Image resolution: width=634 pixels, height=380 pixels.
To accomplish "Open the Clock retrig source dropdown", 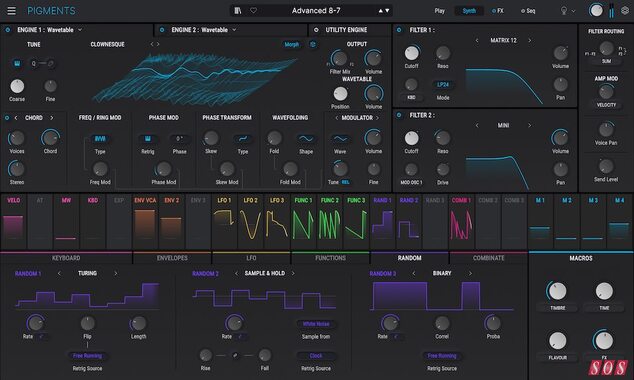I will point(316,356).
